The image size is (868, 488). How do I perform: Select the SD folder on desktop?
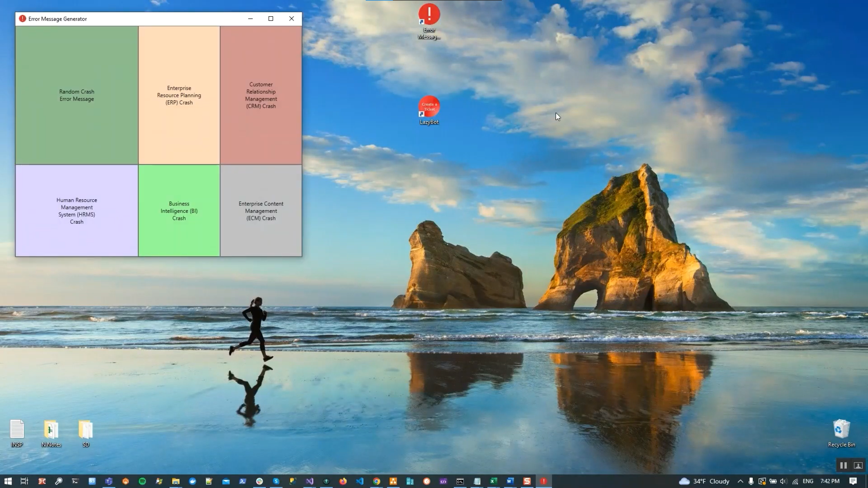pos(85,433)
